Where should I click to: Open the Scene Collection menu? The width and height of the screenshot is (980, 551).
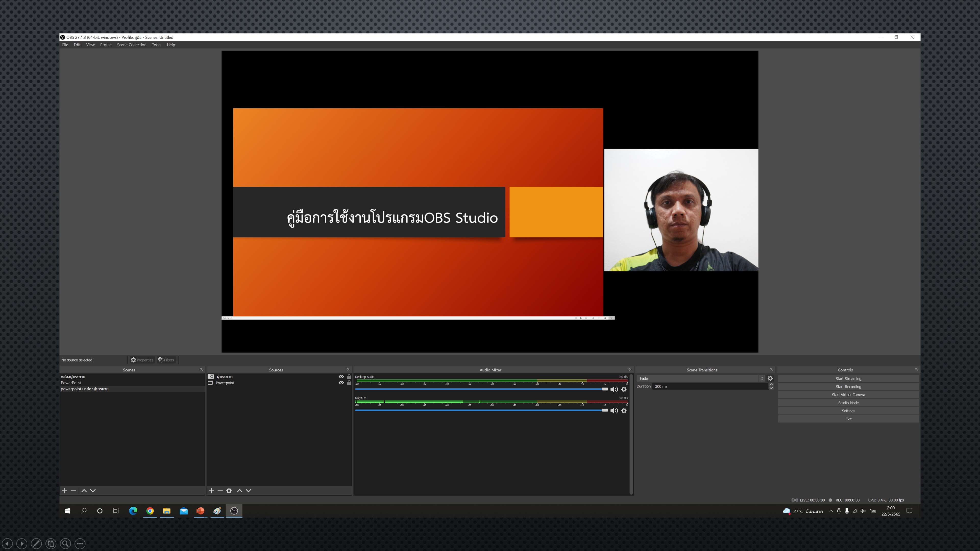(132, 45)
